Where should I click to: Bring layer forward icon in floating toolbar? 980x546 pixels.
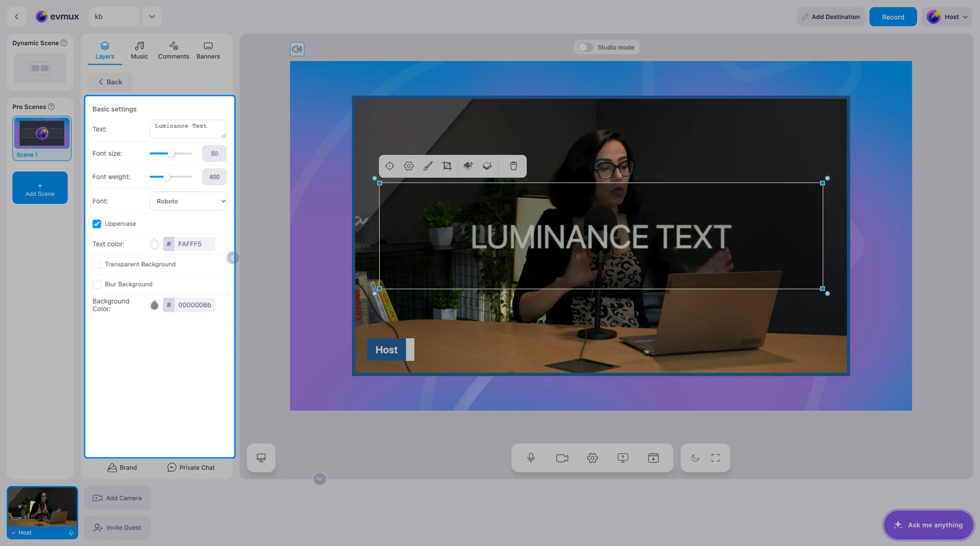pyautogui.click(x=468, y=166)
